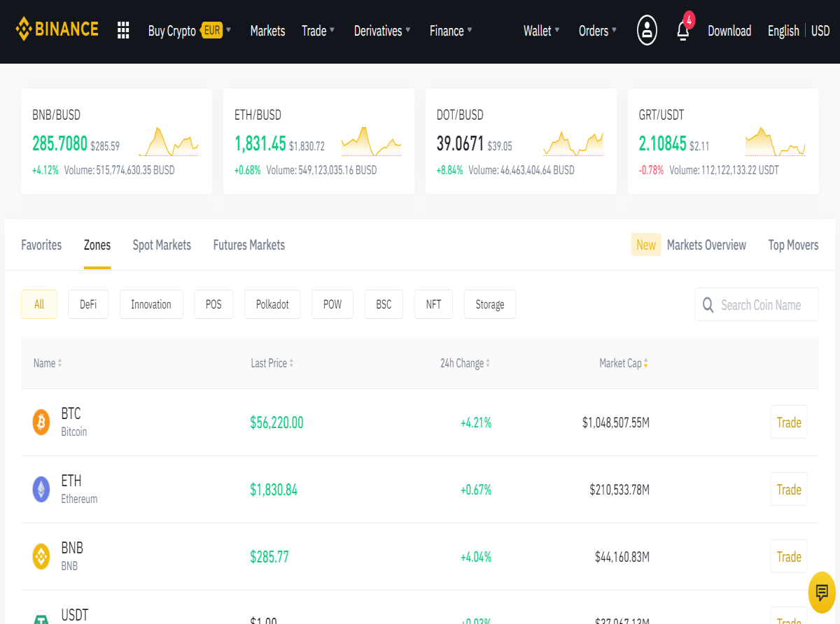The height and width of the screenshot is (624, 840).
Task: Open the Download link
Action: (x=729, y=31)
